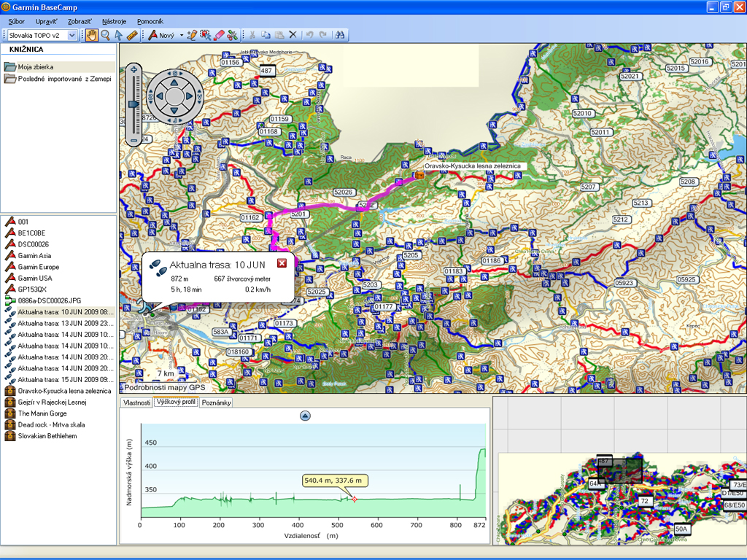
Task: Open the Moja zbierka folder
Action: [36, 66]
